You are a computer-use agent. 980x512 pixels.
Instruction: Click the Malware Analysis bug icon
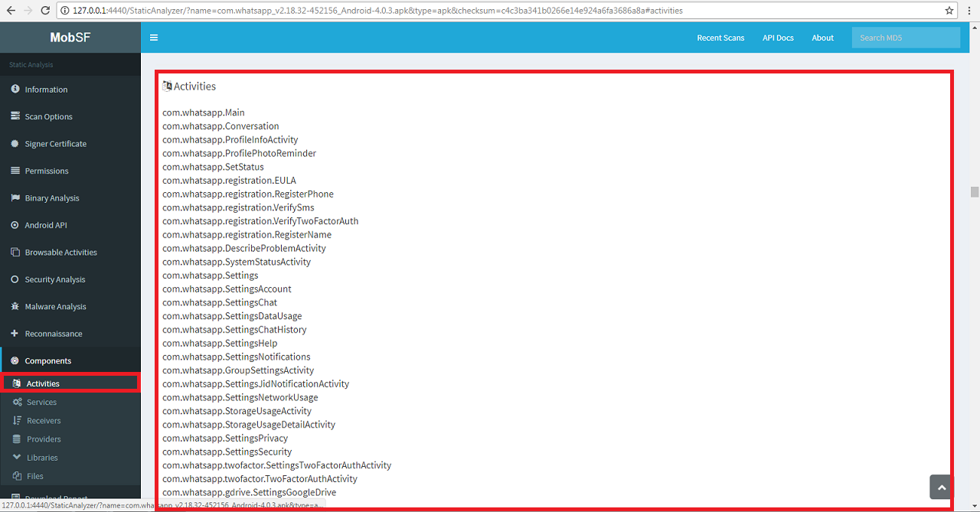[15, 306]
